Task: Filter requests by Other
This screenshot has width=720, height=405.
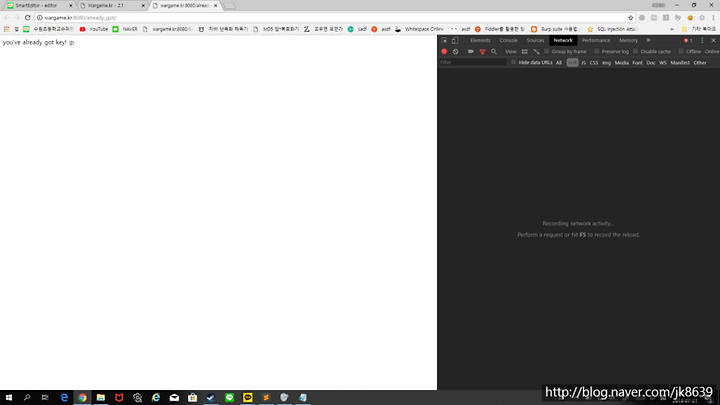Action: point(700,62)
